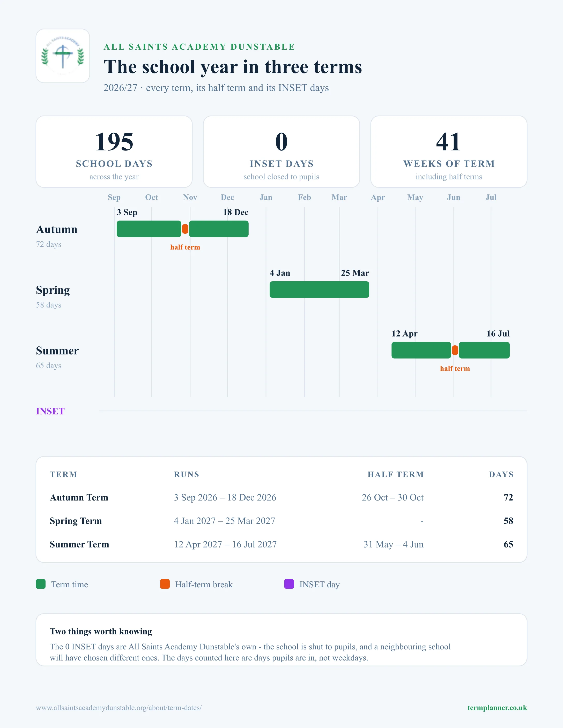This screenshot has height=728, width=563.
Task: Select the orange Half-term break legend swatch
Action: [x=165, y=584]
